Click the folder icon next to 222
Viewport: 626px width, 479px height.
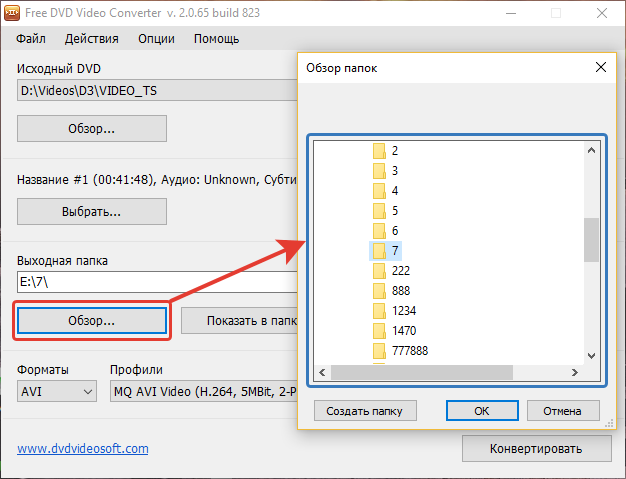[x=379, y=271]
